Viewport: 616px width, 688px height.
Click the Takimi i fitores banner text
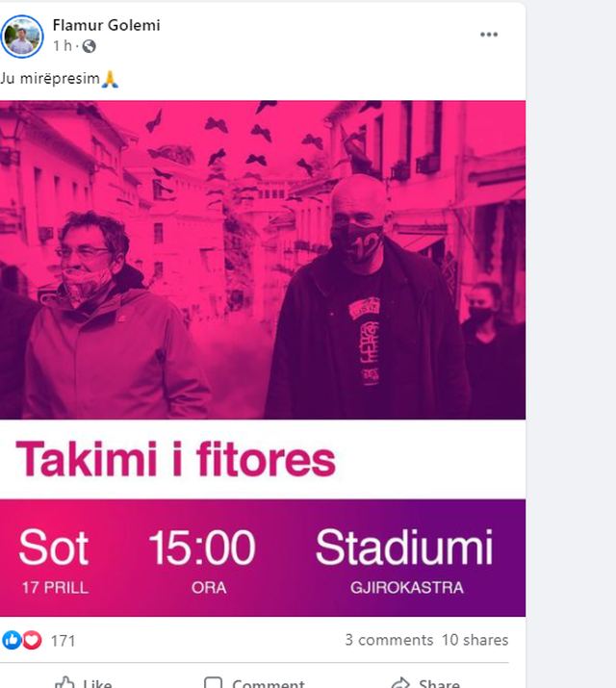pyautogui.click(x=175, y=459)
